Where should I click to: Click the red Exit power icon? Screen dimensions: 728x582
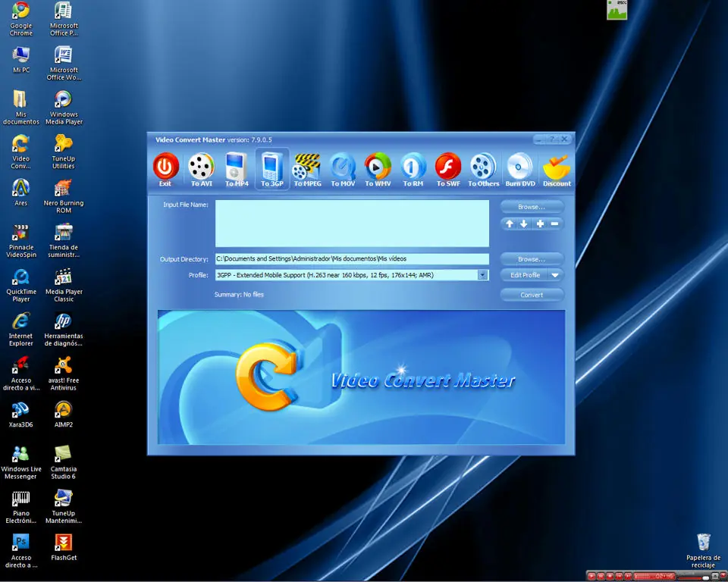point(166,166)
